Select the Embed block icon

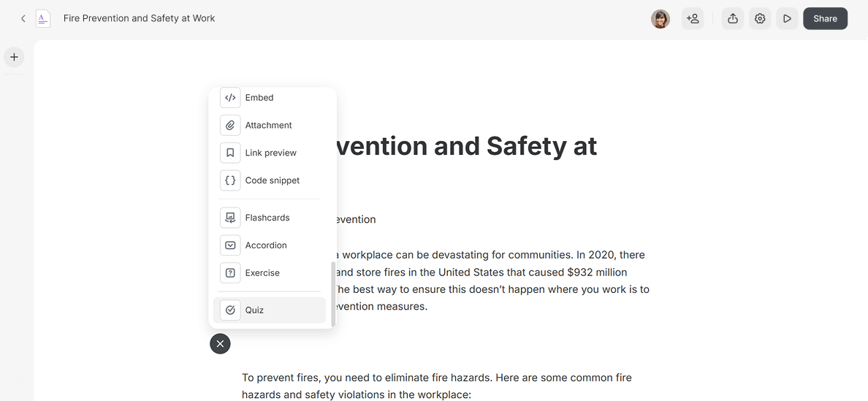230,97
